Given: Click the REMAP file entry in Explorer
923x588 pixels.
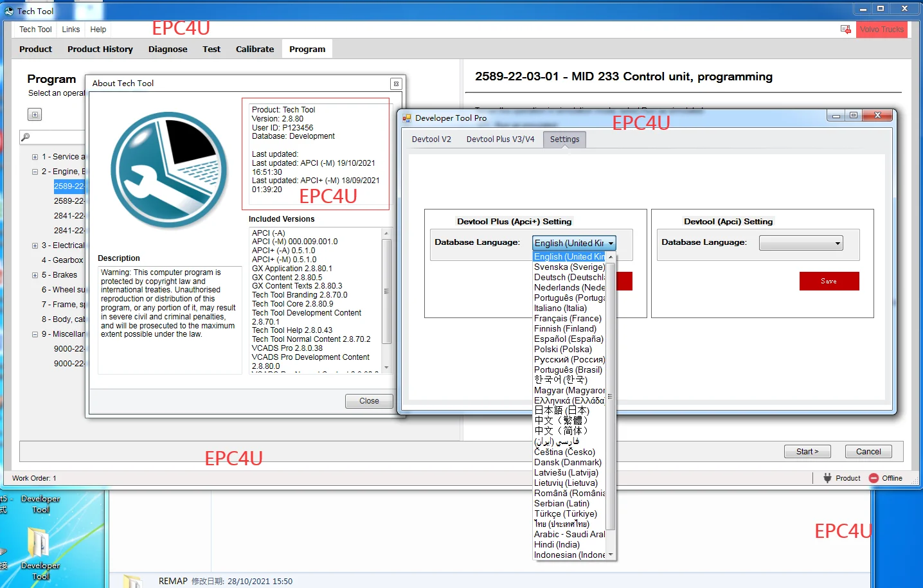Looking at the screenshot, I should click(173, 581).
